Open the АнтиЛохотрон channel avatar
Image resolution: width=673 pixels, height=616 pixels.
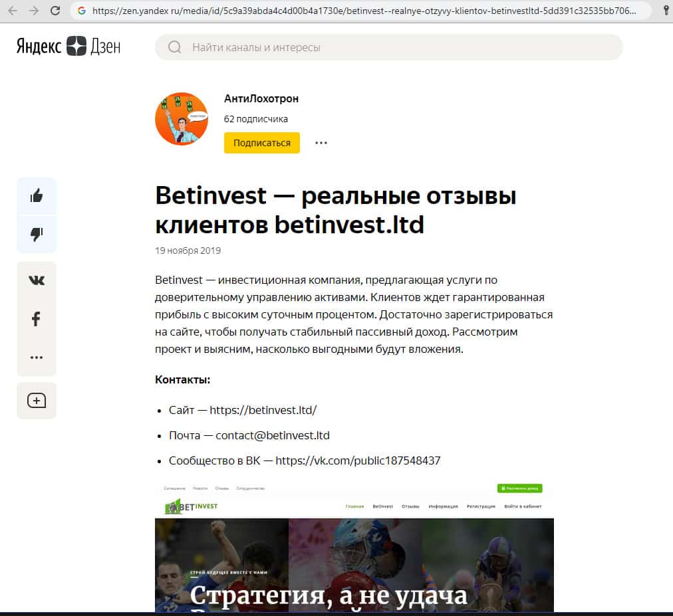pos(182,119)
